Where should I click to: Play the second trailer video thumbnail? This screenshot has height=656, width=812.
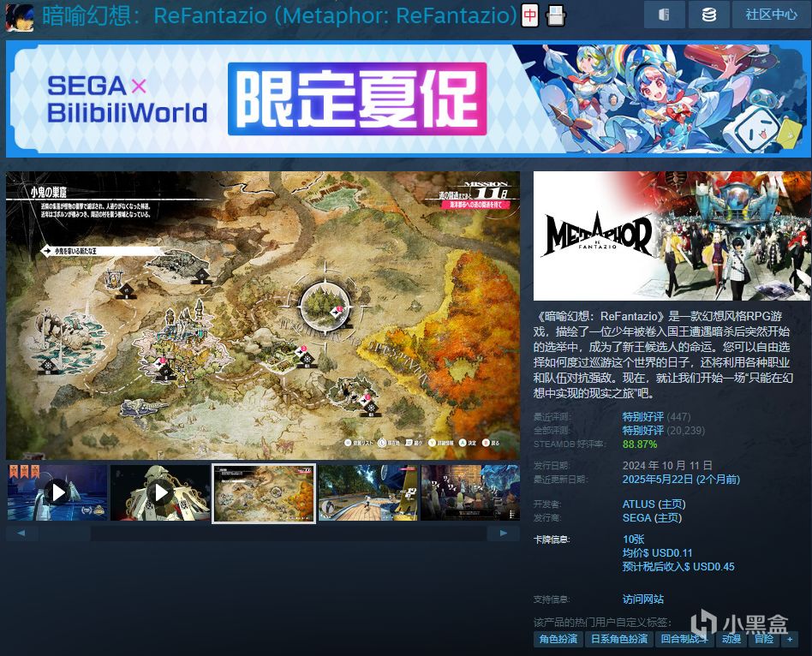160,492
